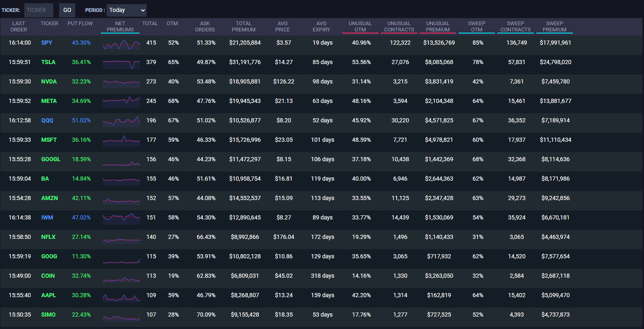
Task: Open the COIN ticker link
Action: point(48,276)
